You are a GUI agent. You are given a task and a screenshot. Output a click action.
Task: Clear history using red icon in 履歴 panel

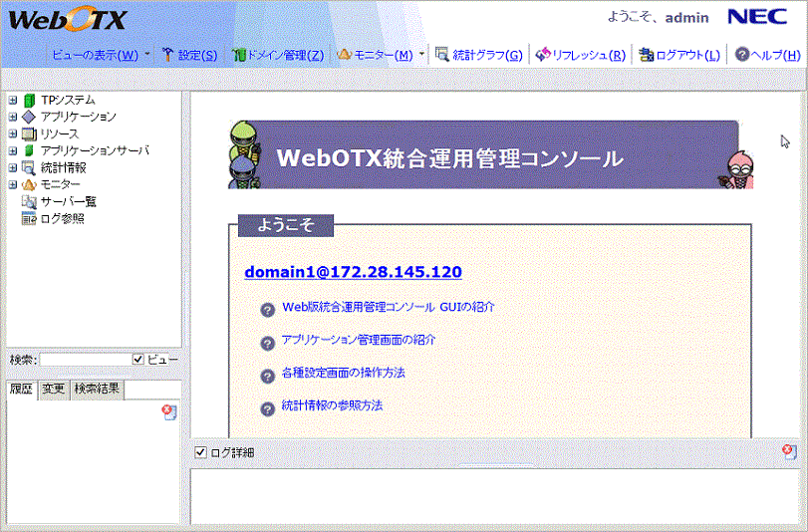169,411
